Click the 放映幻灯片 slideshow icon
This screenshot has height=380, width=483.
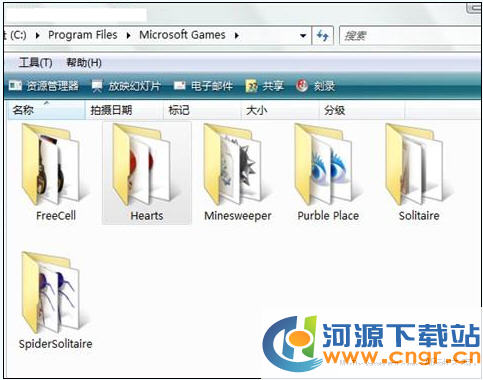[x=97, y=86]
